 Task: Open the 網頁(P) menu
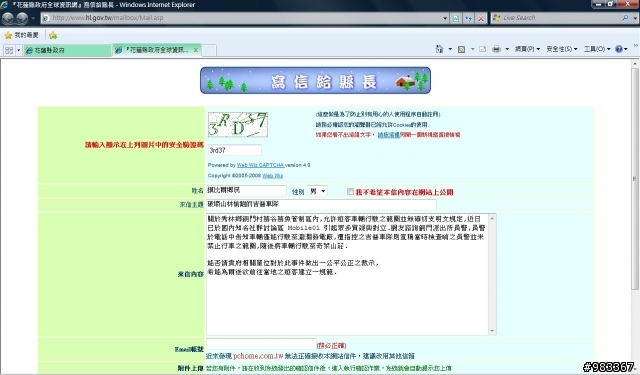tap(527, 49)
